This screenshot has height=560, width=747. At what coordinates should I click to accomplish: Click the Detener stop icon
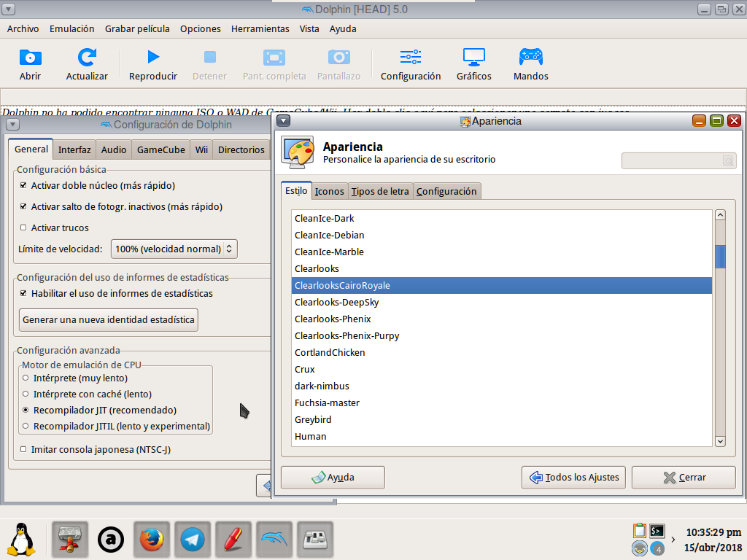209,57
